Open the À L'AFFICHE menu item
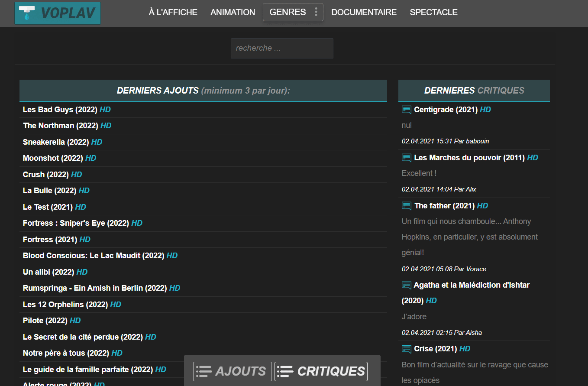 [173, 12]
